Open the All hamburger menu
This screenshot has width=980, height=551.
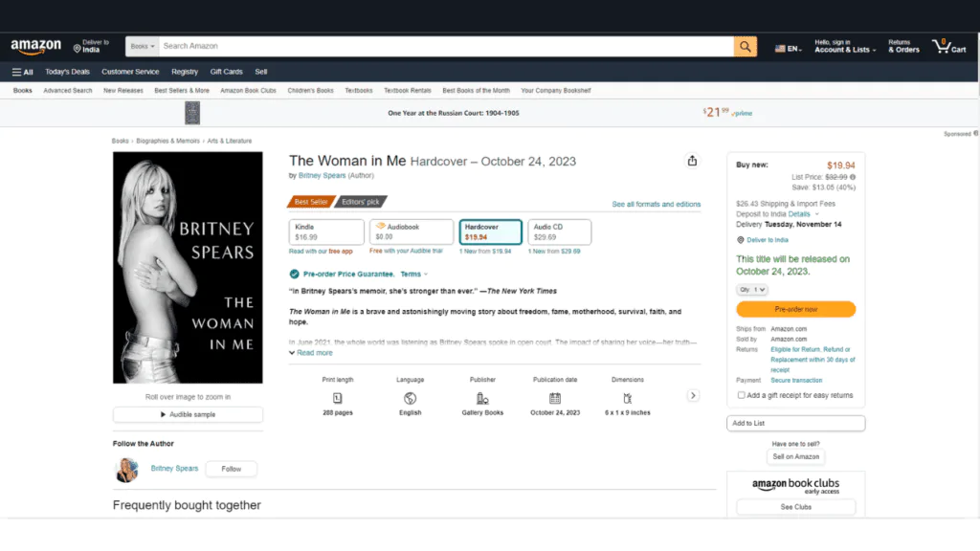tap(23, 72)
